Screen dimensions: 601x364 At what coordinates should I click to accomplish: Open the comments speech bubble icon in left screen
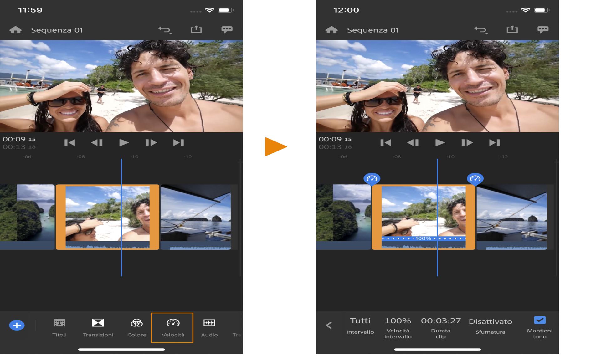227,30
